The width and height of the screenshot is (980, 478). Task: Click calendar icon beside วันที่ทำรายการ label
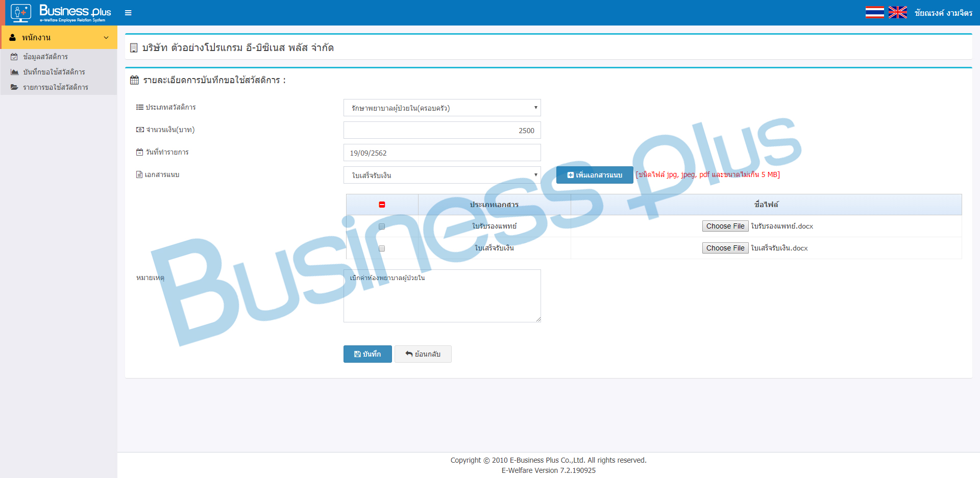(x=140, y=152)
